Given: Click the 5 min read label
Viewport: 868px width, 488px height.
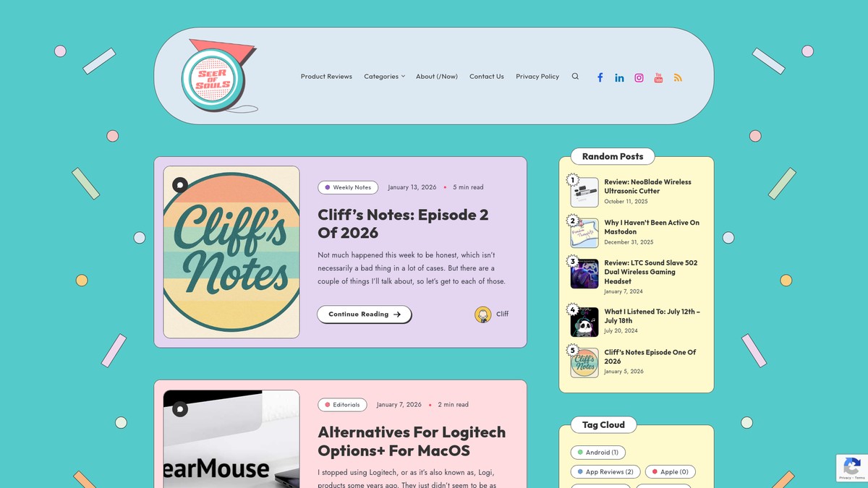Looking at the screenshot, I should (x=468, y=187).
